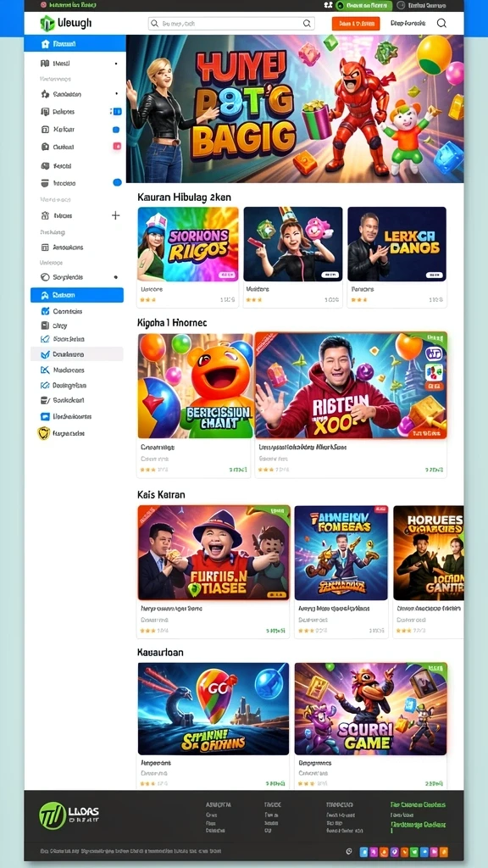
Task: Toggle the pink indicator in the sidebar
Action: pyautogui.click(x=117, y=147)
